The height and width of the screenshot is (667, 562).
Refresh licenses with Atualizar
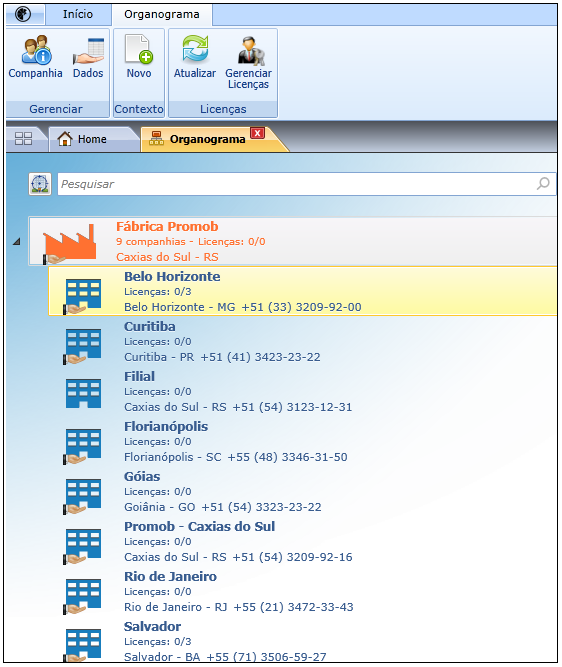click(x=195, y=57)
